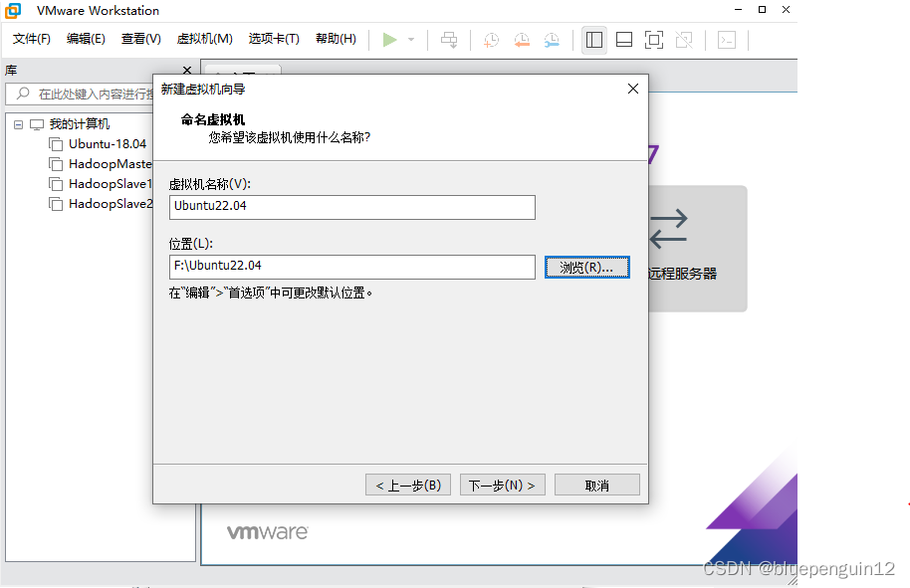
Task: Click the 取消 button
Action: 597,485
